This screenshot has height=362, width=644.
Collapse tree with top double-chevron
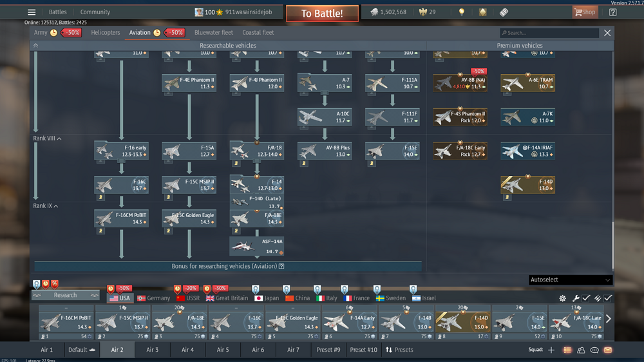(x=35, y=46)
